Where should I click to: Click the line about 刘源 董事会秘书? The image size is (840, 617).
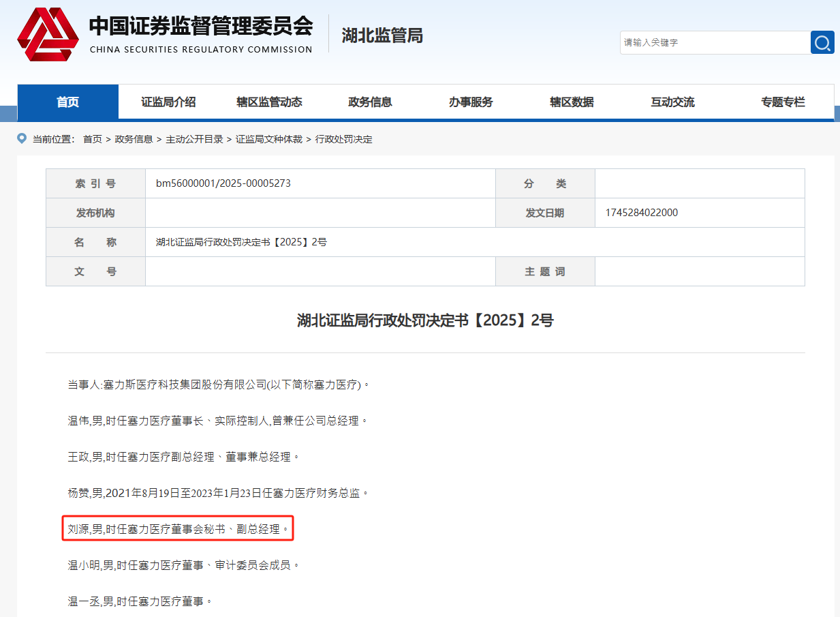click(x=178, y=528)
